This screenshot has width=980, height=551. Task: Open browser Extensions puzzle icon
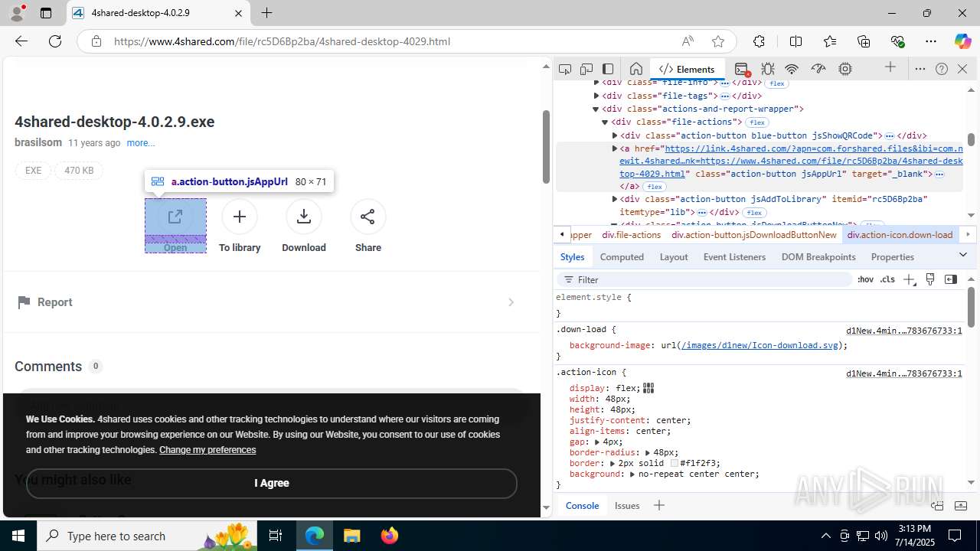click(x=759, y=41)
